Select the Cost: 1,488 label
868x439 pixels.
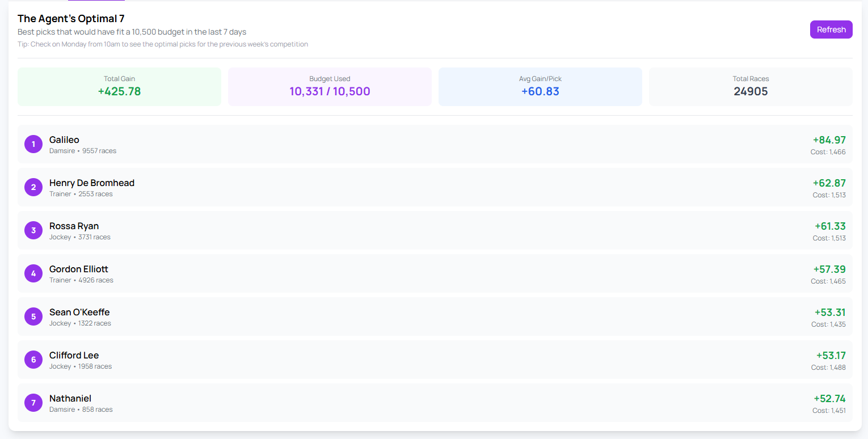[828, 368]
